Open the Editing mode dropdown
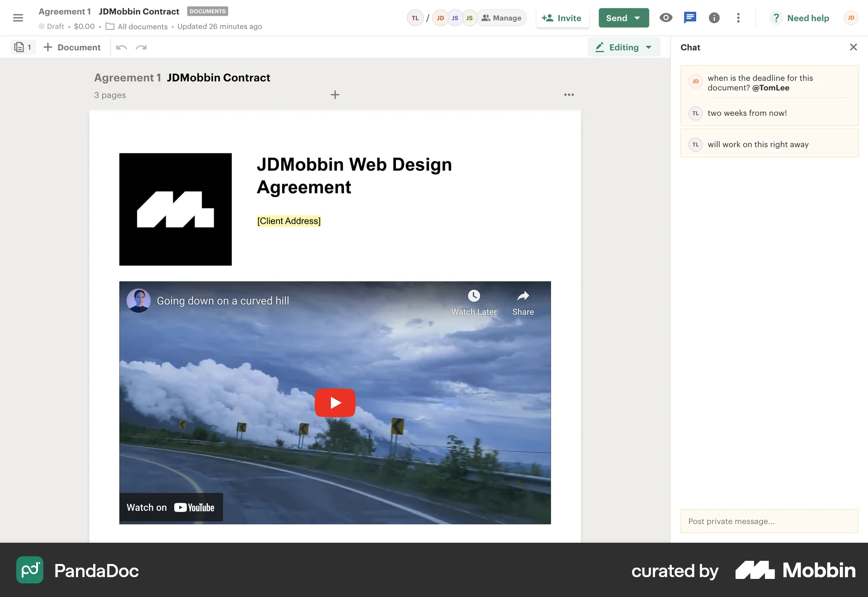The width and height of the screenshot is (868, 597). click(x=624, y=47)
